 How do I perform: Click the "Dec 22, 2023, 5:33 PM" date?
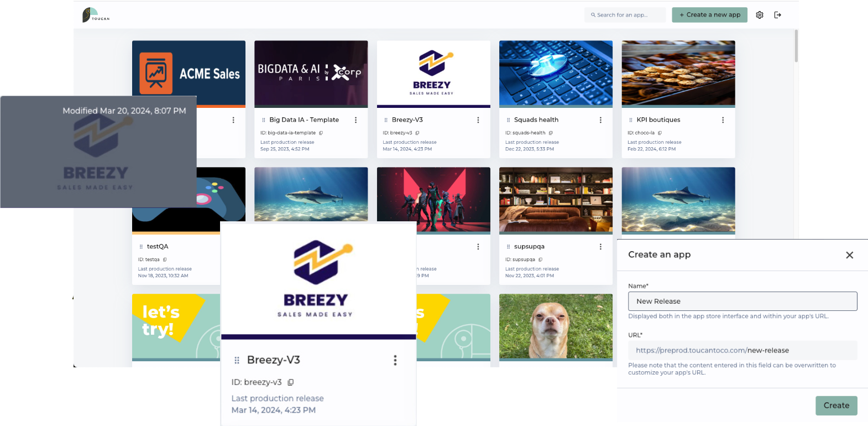[x=530, y=149]
